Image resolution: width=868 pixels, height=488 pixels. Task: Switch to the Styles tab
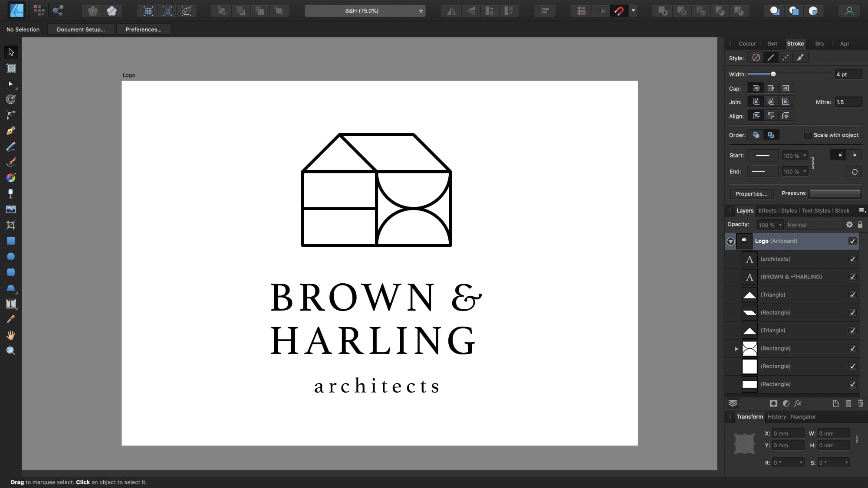tap(789, 210)
